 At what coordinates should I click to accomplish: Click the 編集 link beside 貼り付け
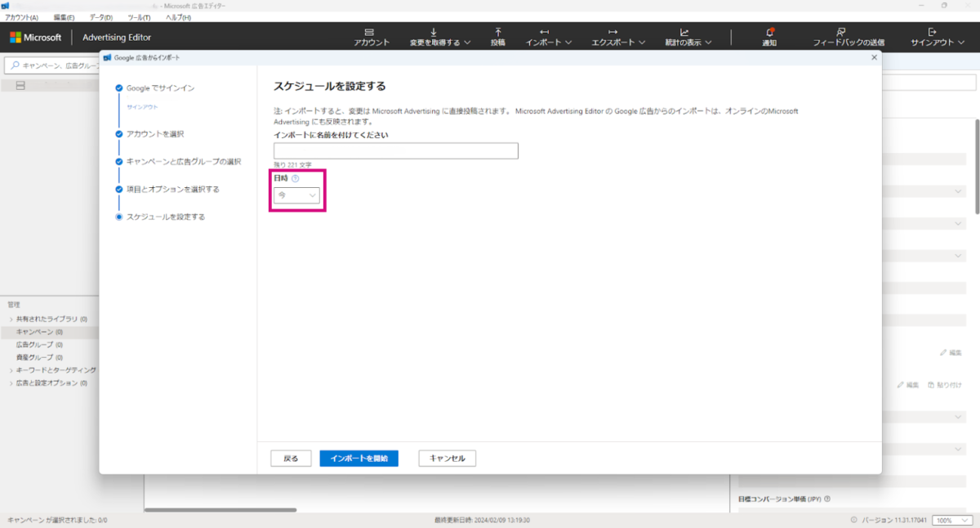point(908,384)
